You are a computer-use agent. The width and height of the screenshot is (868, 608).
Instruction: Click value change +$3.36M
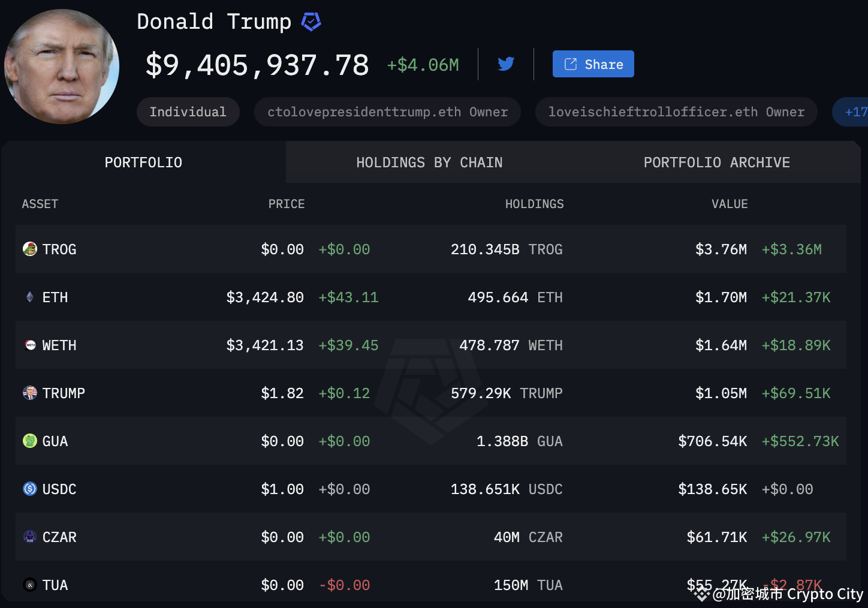pyautogui.click(x=791, y=249)
